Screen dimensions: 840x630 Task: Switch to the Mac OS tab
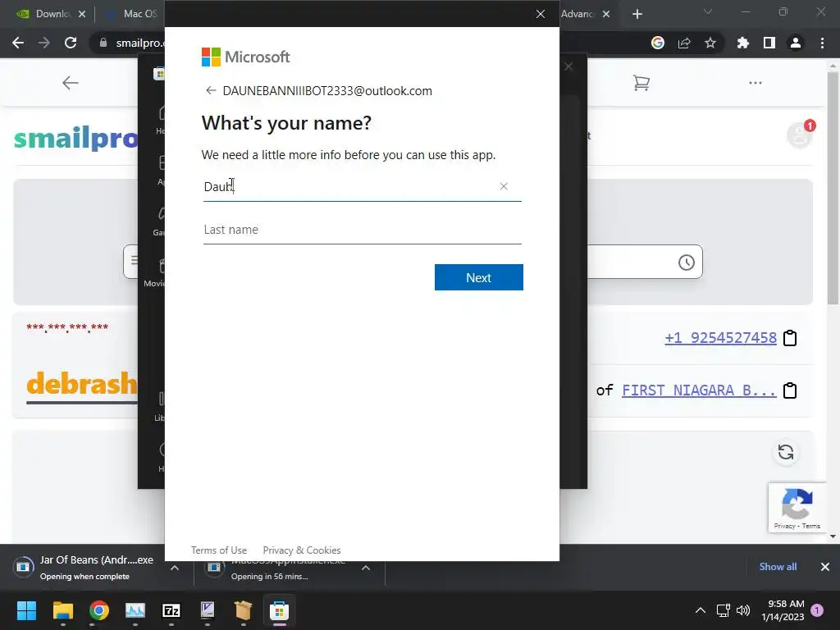[133, 14]
